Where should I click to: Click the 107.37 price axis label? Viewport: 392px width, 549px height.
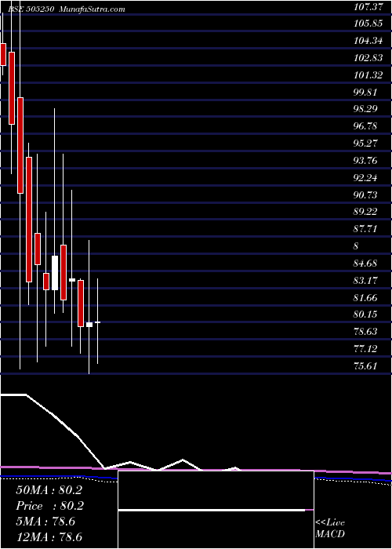[x=368, y=6]
